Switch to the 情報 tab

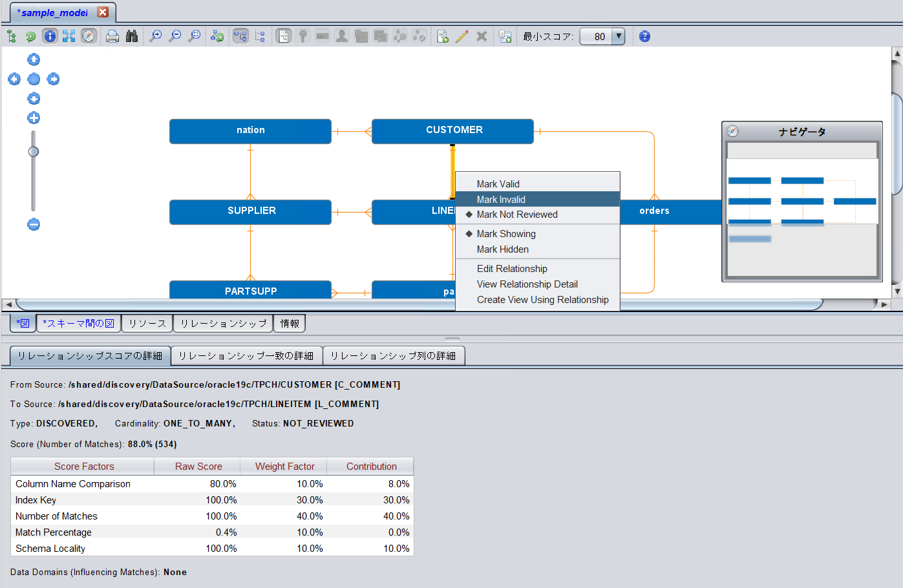290,323
